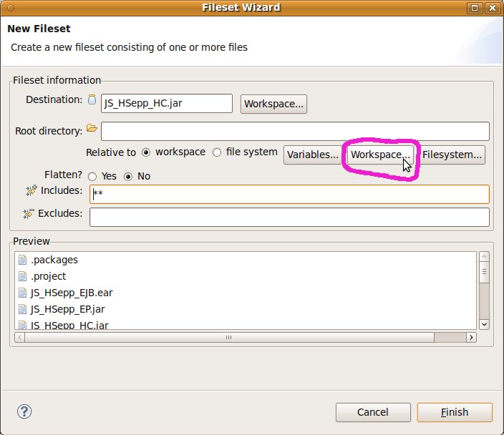Click the .packages file icon

coord(22,260)
